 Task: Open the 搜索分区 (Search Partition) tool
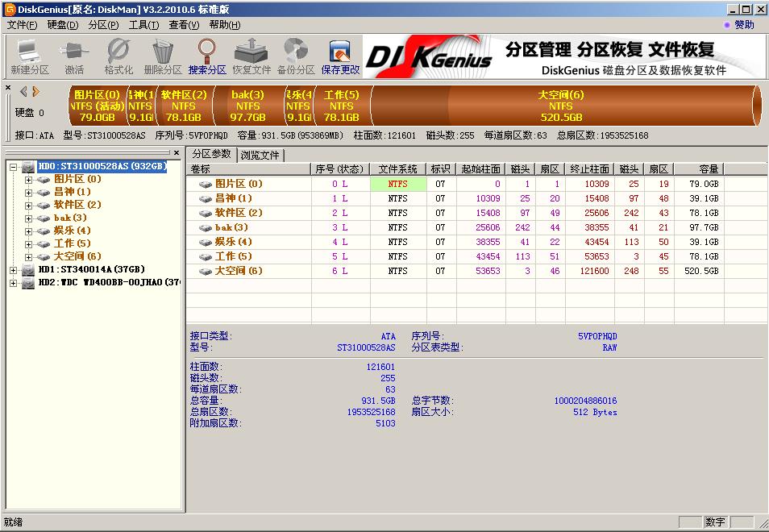point(207,57)
